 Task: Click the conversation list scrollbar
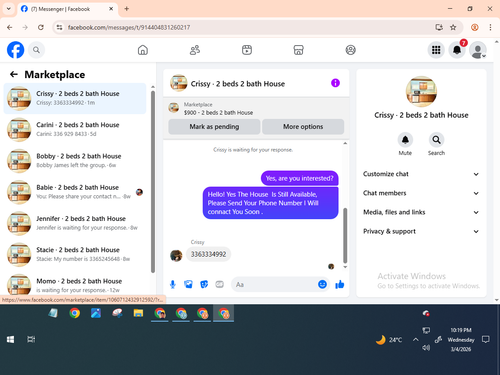(x=153, y=182)
